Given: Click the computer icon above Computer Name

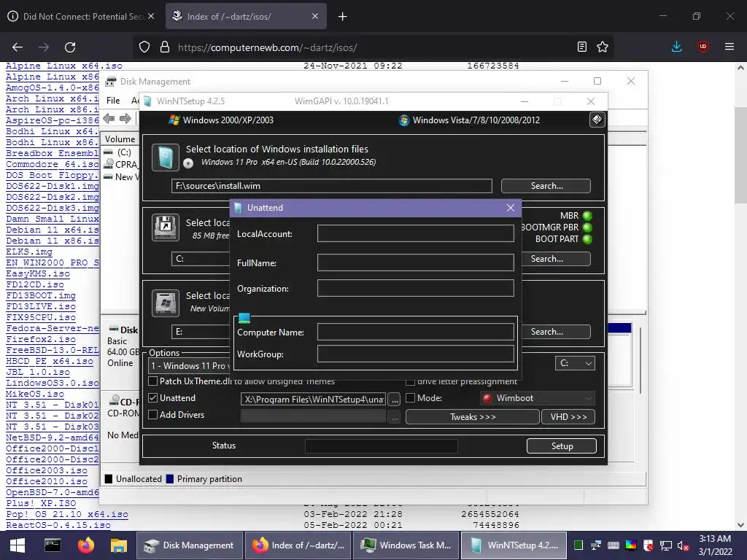Looking at the screenshot, I should pos(244,318).
